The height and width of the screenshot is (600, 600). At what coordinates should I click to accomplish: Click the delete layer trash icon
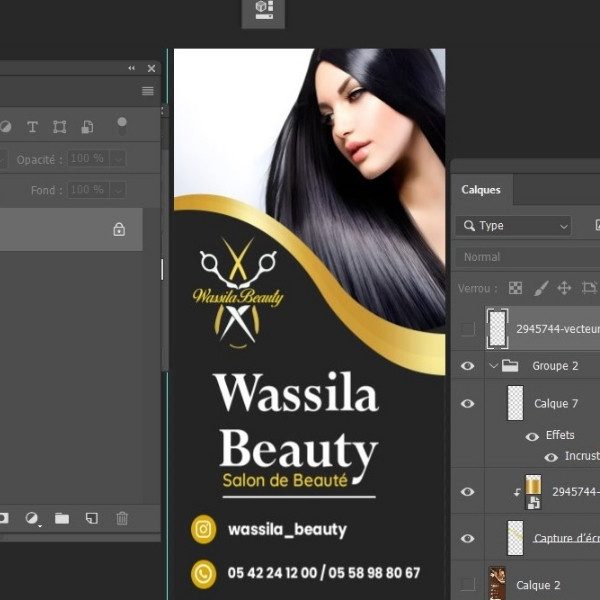coord(122,518)
